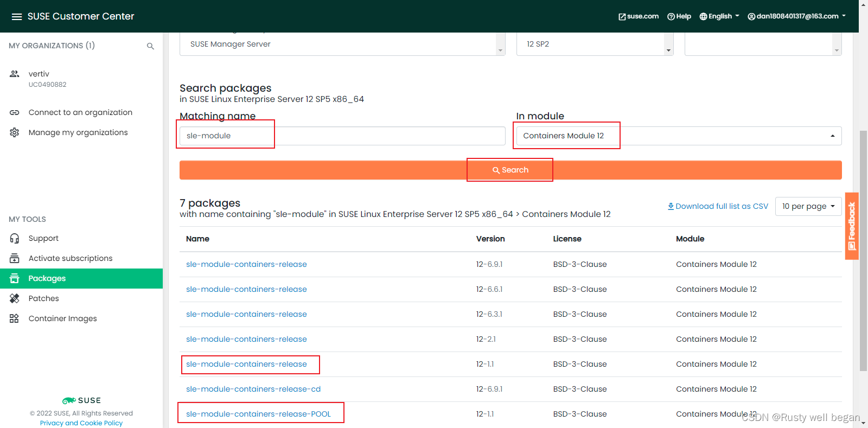The height and width of the screenshot is (428, 868).
Task: Click the Manage my organizations gear icon
Action: click(15, 132)
